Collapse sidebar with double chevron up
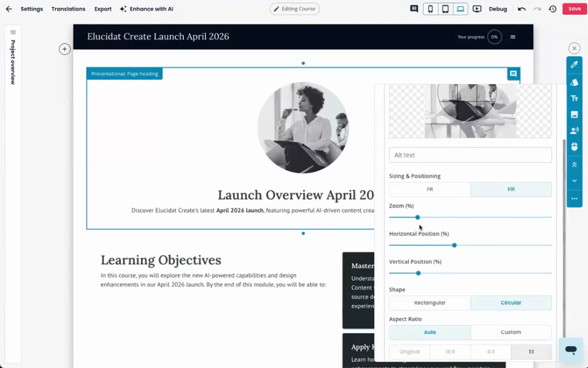The width and height of the screenshot is (588, 368). coord(574,165)
